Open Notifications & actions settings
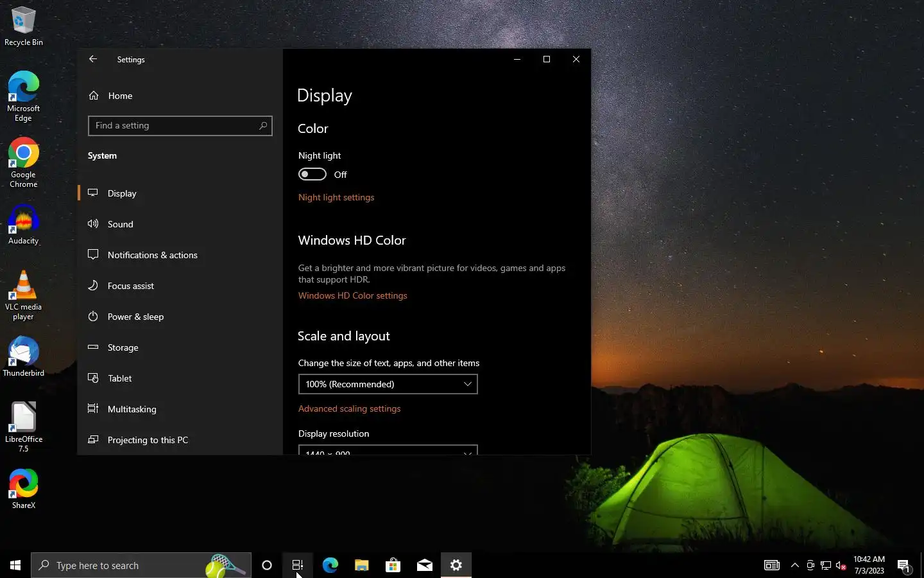Screen dimensions: 924x578 click(x=180, y=255)
